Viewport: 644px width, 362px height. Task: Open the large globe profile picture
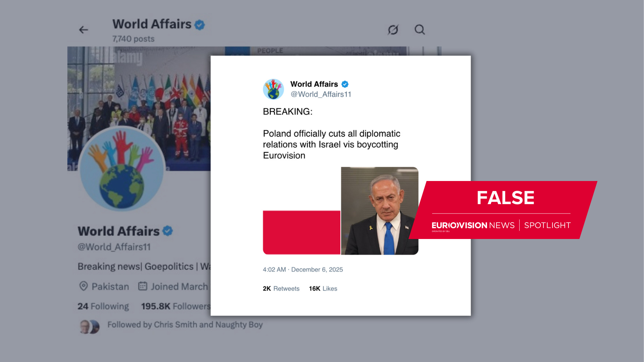coord(122,169)
